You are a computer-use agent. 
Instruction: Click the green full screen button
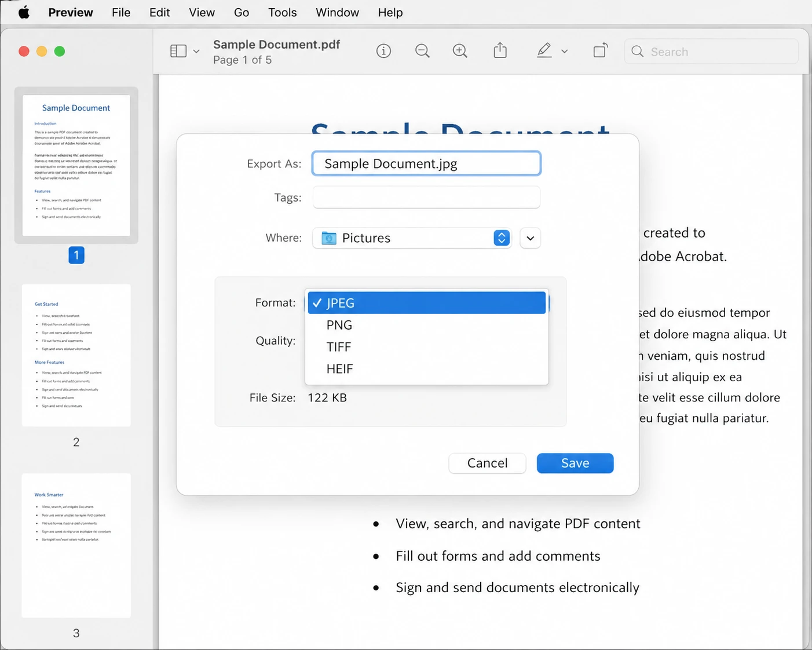[60, 51]
